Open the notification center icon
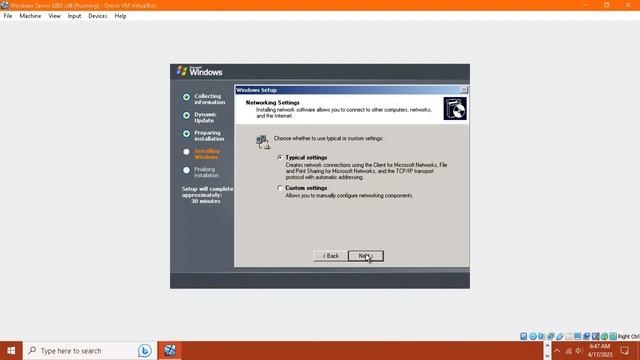This screenshot has width=640, height=360. click(624, 351)
